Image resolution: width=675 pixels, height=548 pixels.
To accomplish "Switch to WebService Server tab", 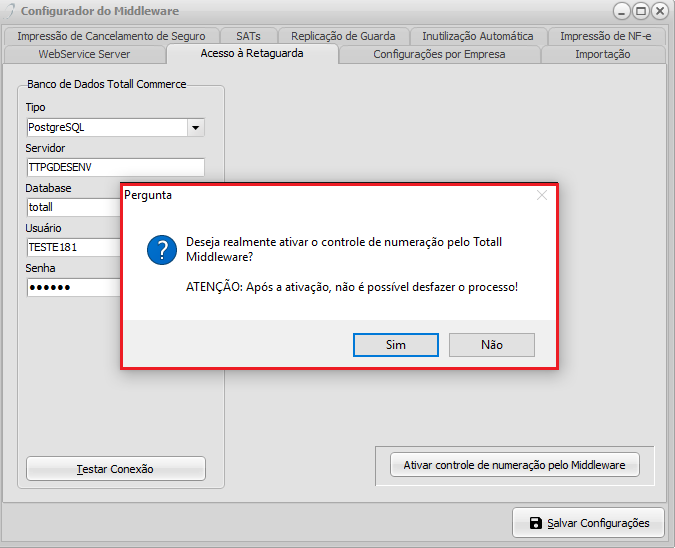I will tap(84, 54).
